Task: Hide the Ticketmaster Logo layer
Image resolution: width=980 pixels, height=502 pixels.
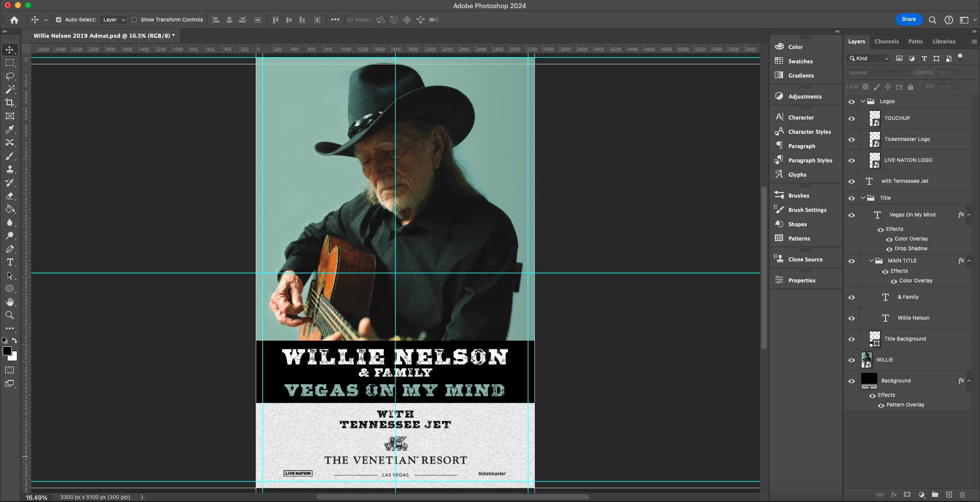Action: (851, 139)
